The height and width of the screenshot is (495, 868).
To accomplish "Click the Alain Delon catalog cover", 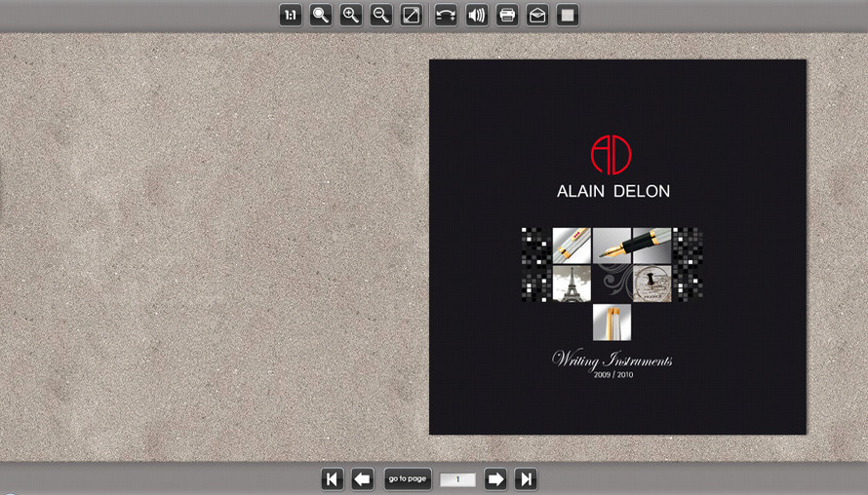I will click(617, 247).
